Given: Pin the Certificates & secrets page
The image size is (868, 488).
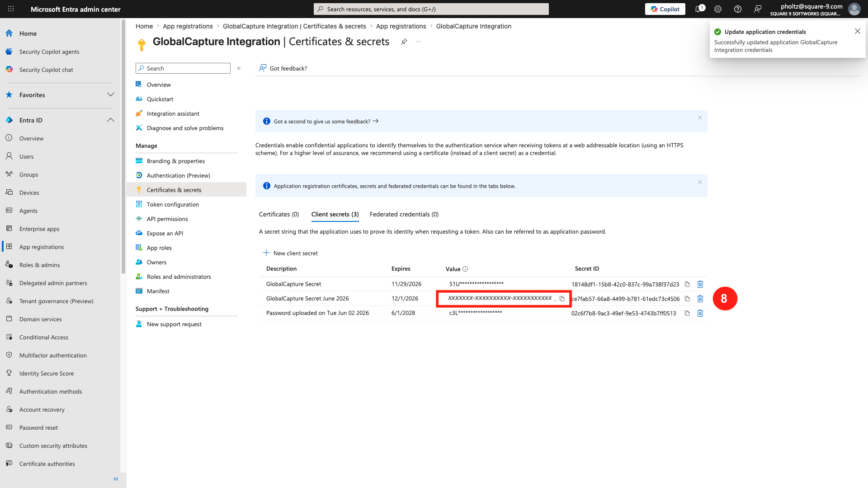Looking at the screenshot, I should point(404,42).
